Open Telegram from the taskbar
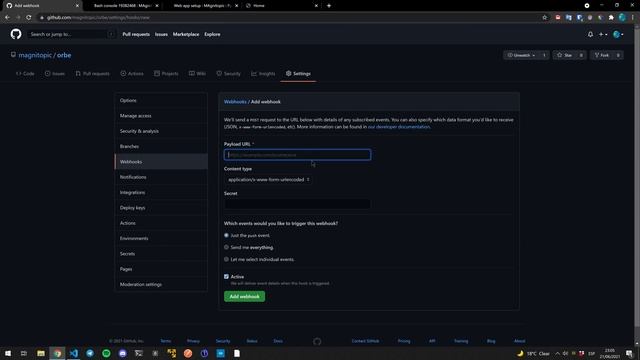This screenshot has height=360, width=640. [x=90, y=353]
